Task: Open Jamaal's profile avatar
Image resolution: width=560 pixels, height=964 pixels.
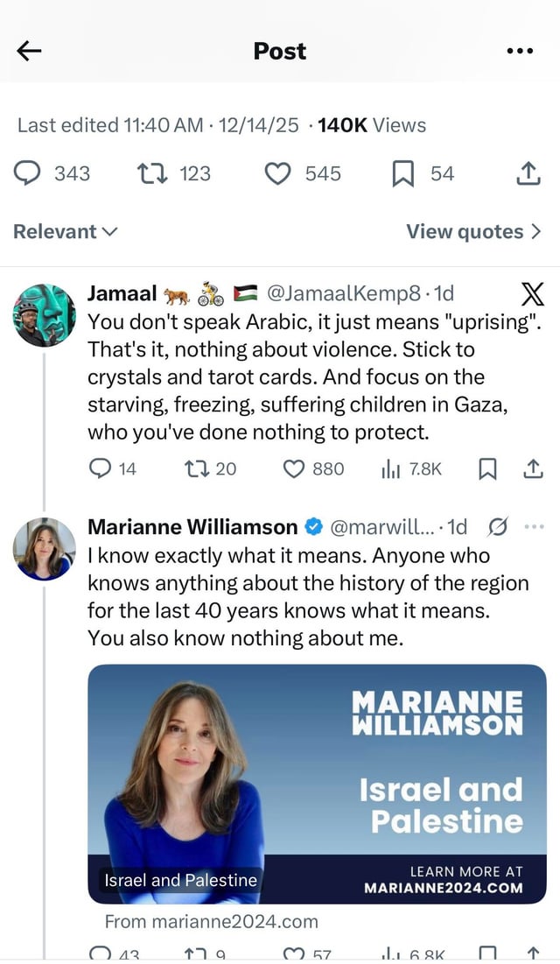Action: [45, 315]
